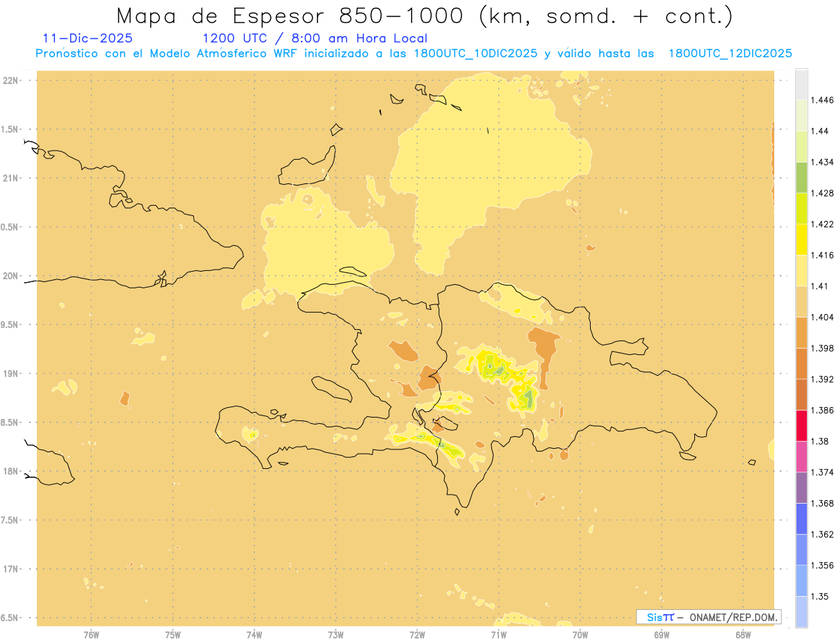Image resolution: width=834 pixels, height=644 pixels.
Task: Select the longitude axis label '69W'
Action: pos(662,635)
